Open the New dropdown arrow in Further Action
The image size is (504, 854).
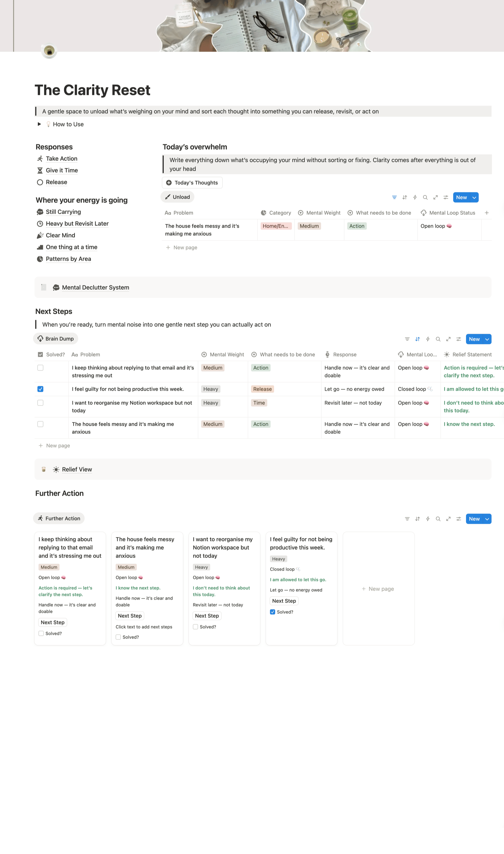(x=487, y=519)
